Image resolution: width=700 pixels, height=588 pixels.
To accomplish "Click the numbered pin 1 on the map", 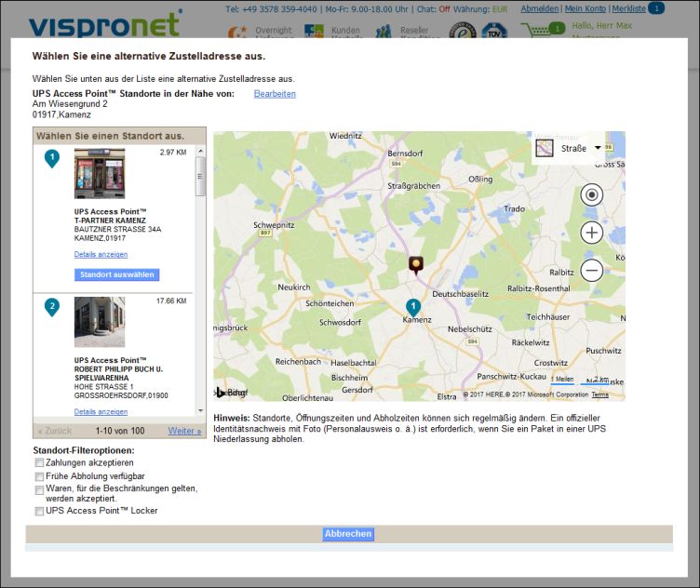I will pos(413,307).
